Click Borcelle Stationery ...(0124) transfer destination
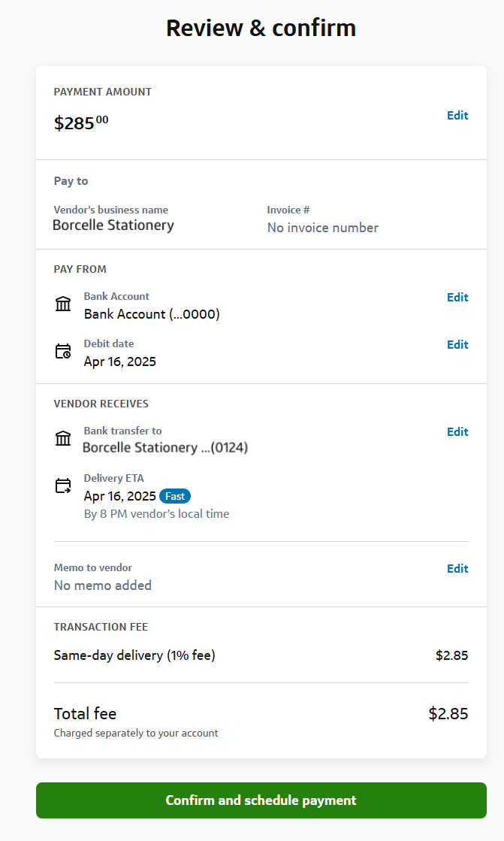 click(x=165, y=448)
